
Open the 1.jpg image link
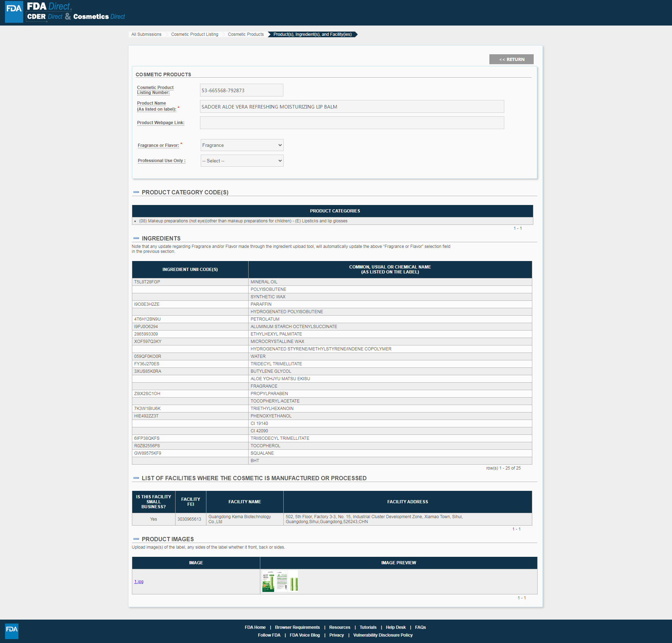click(x=139, y=582)
